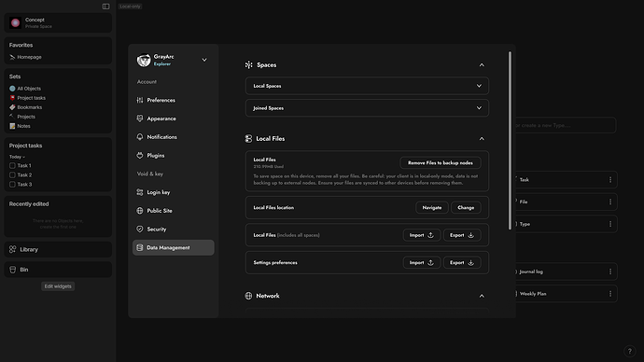Open Plugins settings page
Image resolution: width=644 pixels, height=362 pixels.
pos(173,155)
